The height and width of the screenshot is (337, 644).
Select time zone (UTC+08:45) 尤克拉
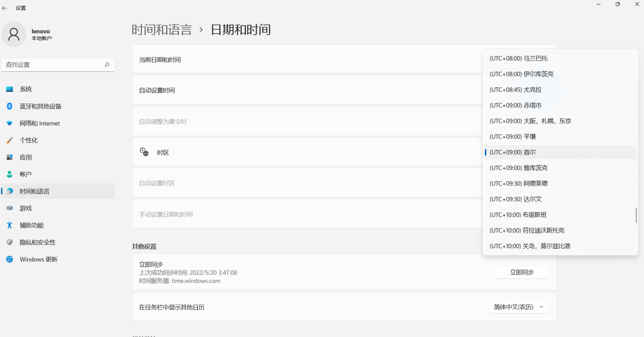tap(561, 90)
